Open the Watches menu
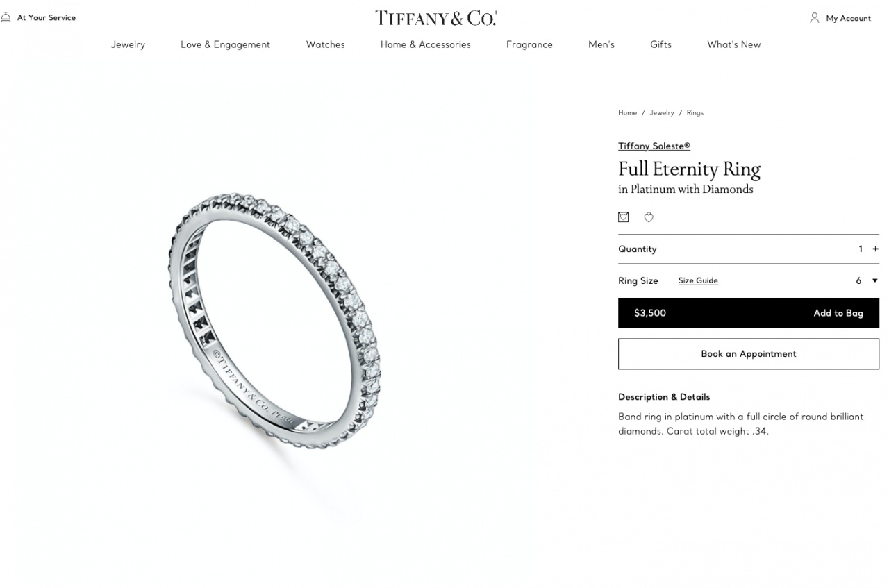This screenshot has width=889, height=588. 325,44
